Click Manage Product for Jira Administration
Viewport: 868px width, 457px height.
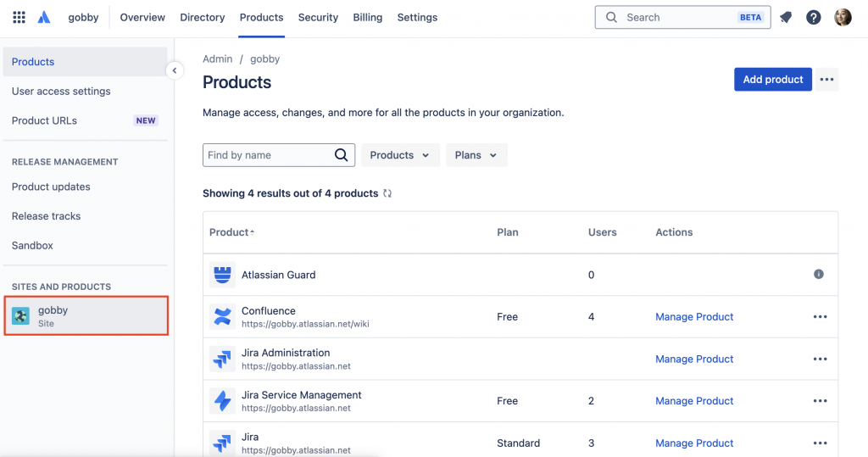pyautogui.click(x=694, y=359)
